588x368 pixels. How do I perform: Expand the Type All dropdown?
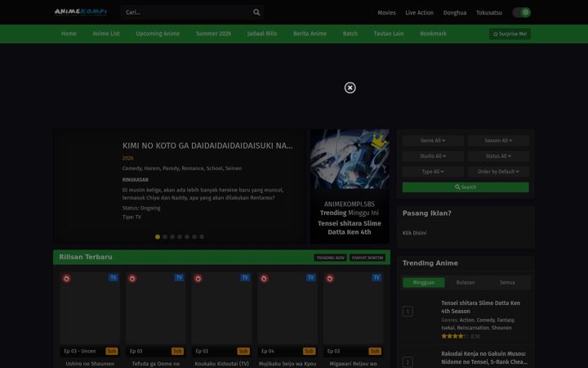tap(433, 172)
